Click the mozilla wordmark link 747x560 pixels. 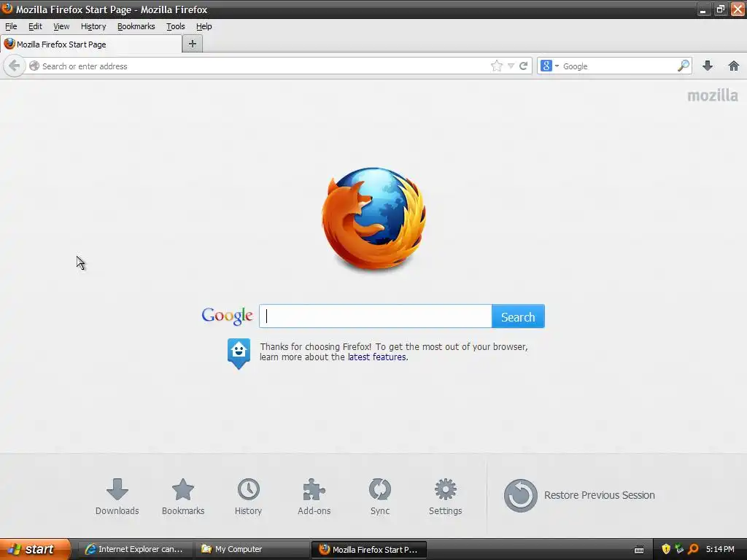click(x=713, y=96)
